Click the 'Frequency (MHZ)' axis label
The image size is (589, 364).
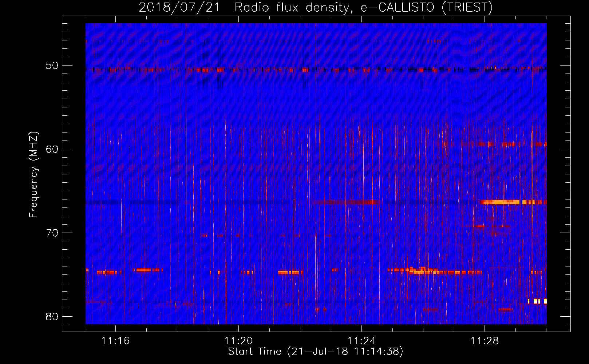click(33, 175)
